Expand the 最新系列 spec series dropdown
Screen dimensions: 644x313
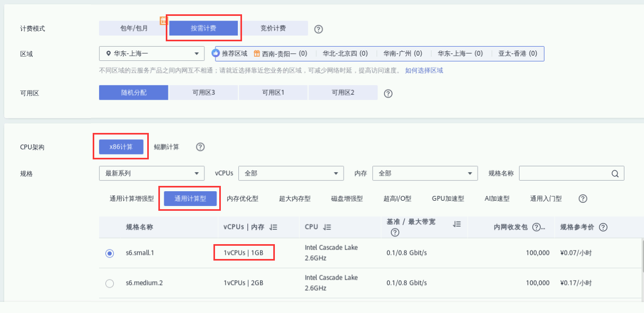[x=151, y=174]
